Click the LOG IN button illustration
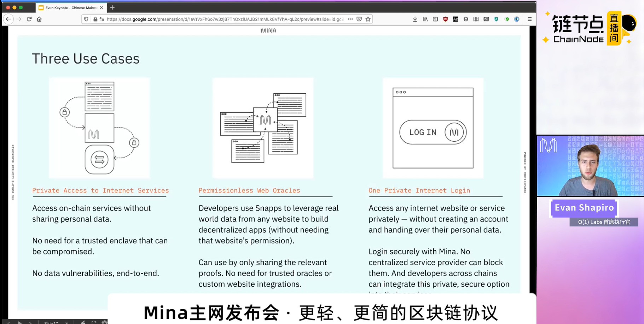 (433, 132)
